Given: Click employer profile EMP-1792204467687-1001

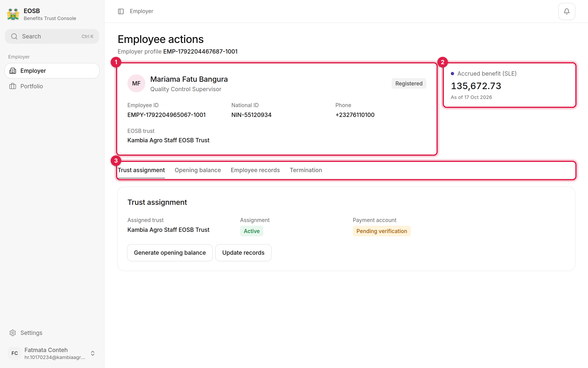Looking at the screenshot, I should coord(200,52).
